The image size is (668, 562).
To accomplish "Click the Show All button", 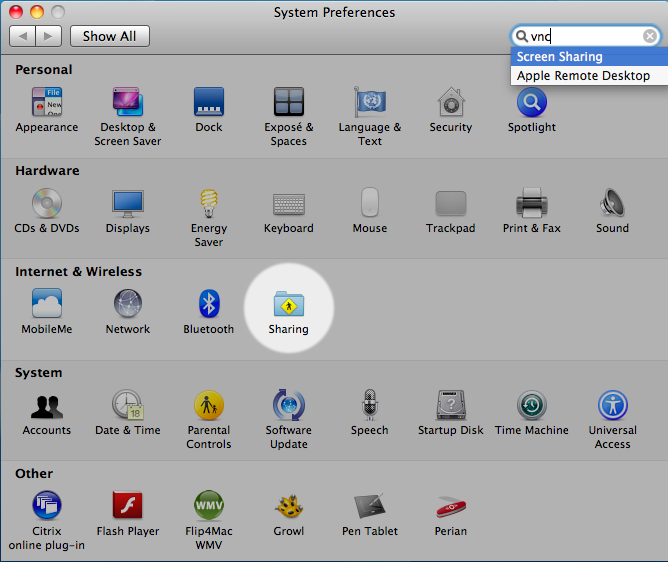I will coord(110,36).
